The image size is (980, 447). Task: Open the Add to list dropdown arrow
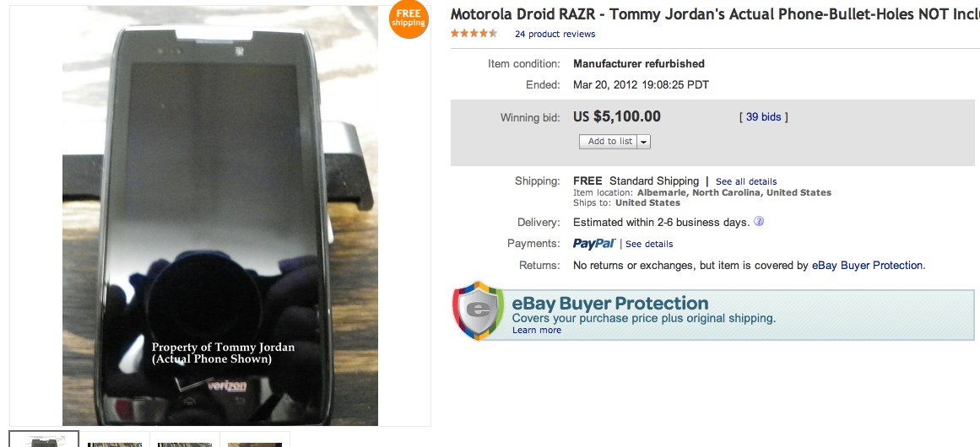tap(644, 142)
